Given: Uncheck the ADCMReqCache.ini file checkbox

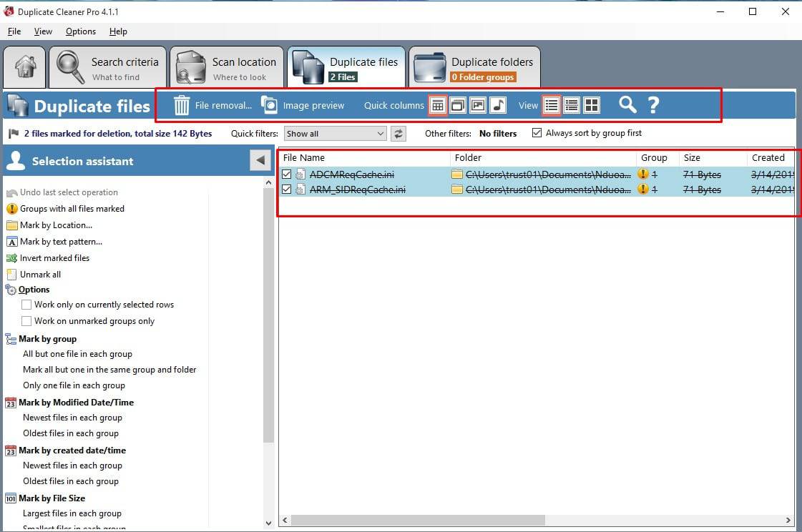Looking at the screenshot, I should 287,174.
